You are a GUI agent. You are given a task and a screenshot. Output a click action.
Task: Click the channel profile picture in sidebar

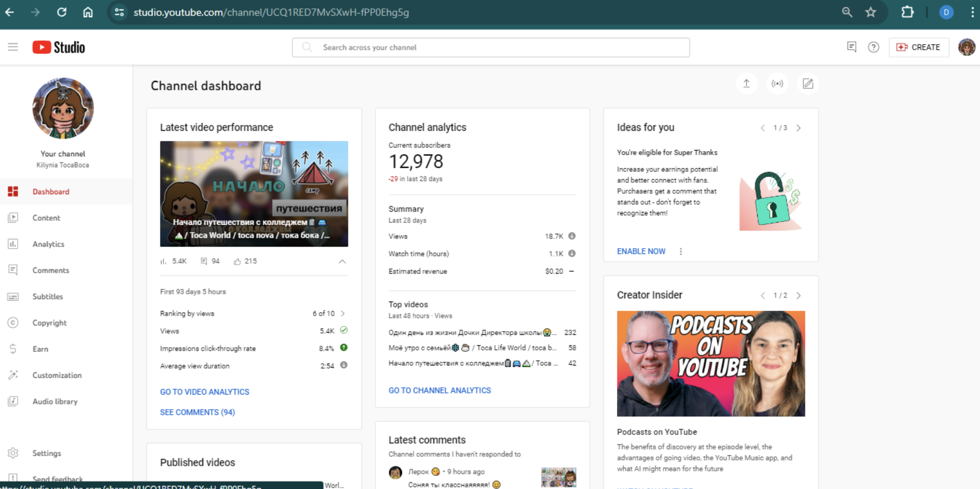coord(63,108)
